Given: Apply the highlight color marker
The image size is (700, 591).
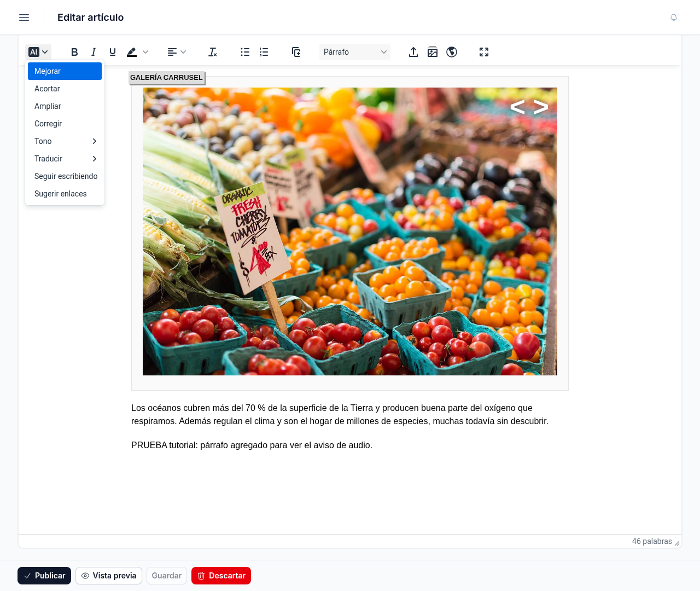Looking at the screenshot, I should [132, 52].
